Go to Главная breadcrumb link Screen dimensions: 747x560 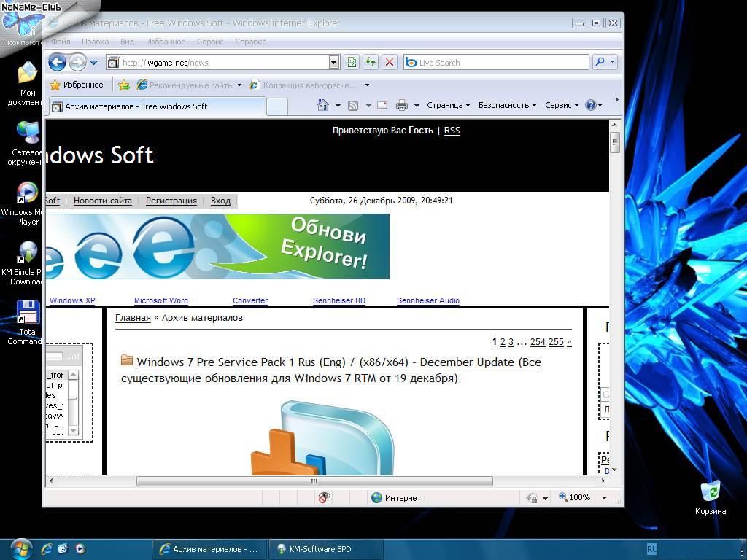[x=133, y=318]
